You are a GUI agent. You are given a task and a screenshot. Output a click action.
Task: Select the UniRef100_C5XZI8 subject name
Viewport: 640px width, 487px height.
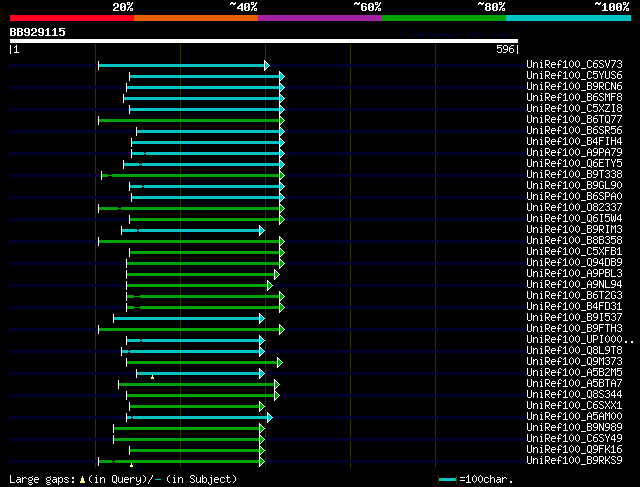(x=574, y=109)
